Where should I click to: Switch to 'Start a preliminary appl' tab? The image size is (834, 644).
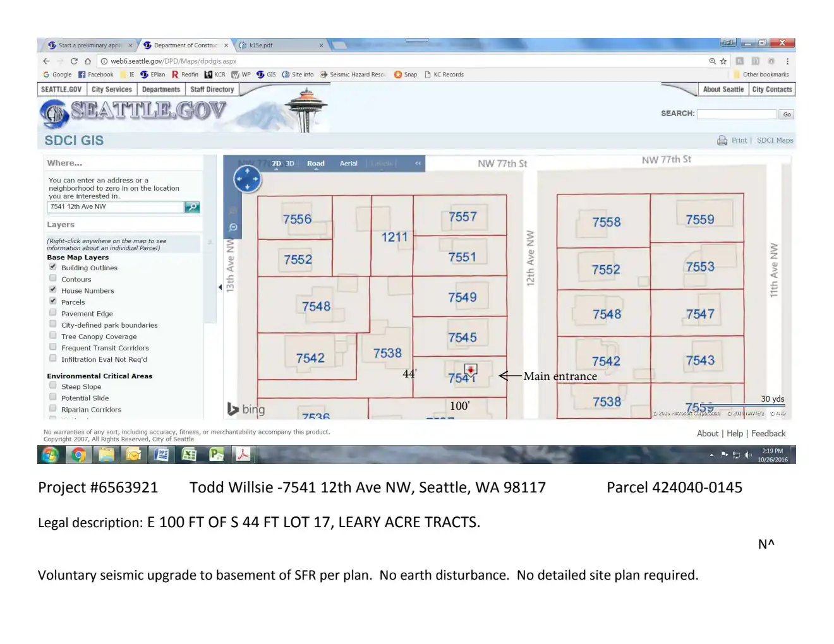[90, 45]
